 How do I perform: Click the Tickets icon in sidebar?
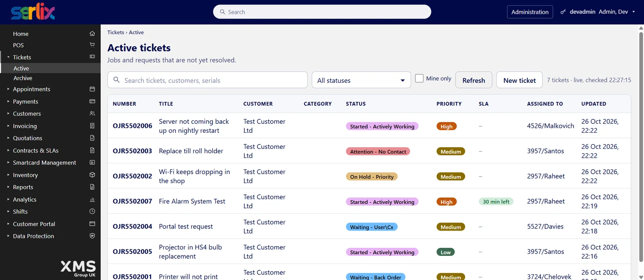point(92,57)
